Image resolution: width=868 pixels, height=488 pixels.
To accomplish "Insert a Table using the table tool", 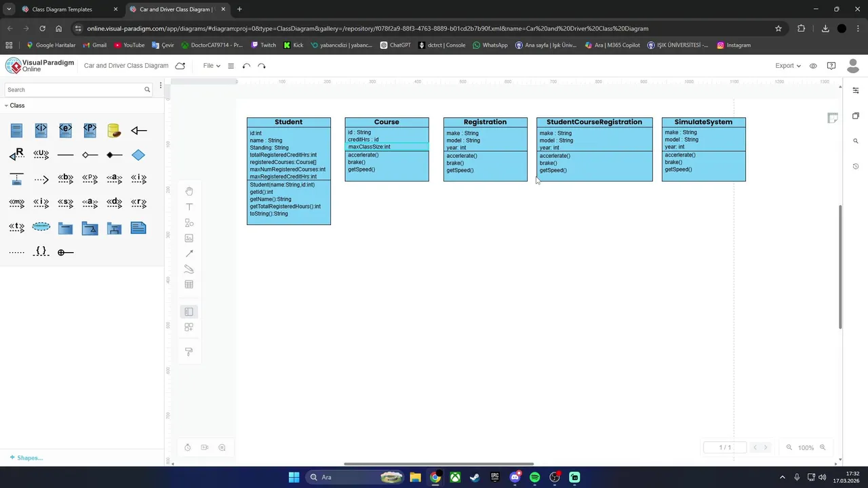I will coord(189,285).
